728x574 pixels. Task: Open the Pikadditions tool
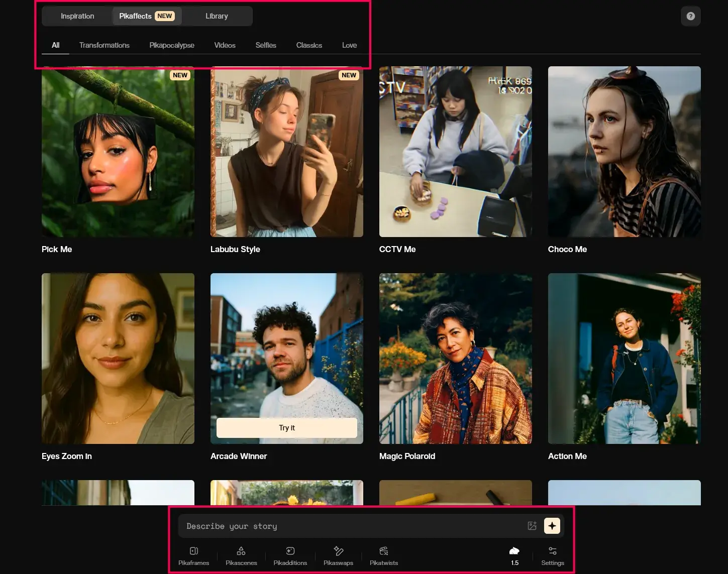coord(290,556)
